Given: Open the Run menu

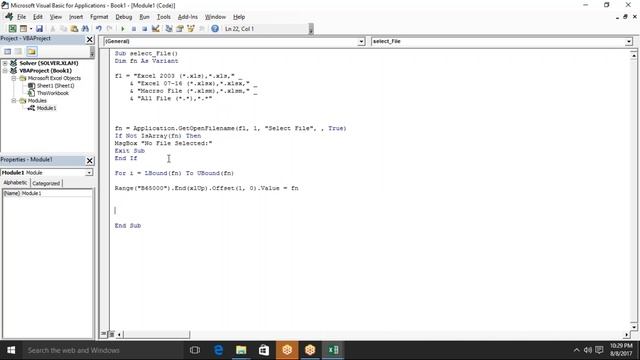Looking at the screenshot, I should [144, 17].
